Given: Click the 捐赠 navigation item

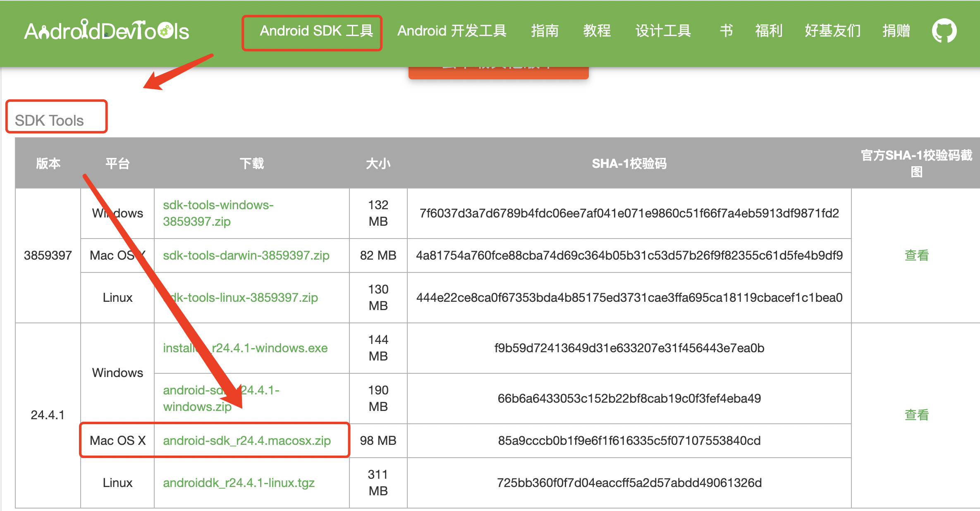Looking at the screenshot, I should pyautogui.click(x=896, y=31).
